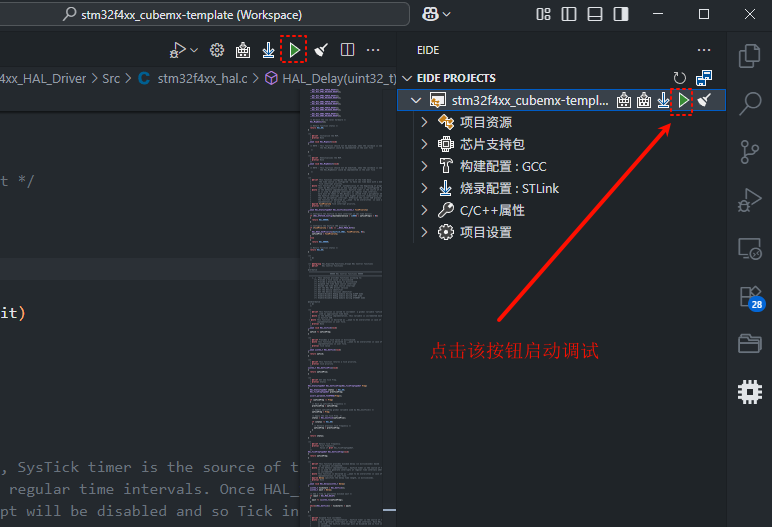Image resolution: width=772 pixels, height=527 pixels.
Task: Toggle the secondary side bar layout button
Action: [619, 14]
